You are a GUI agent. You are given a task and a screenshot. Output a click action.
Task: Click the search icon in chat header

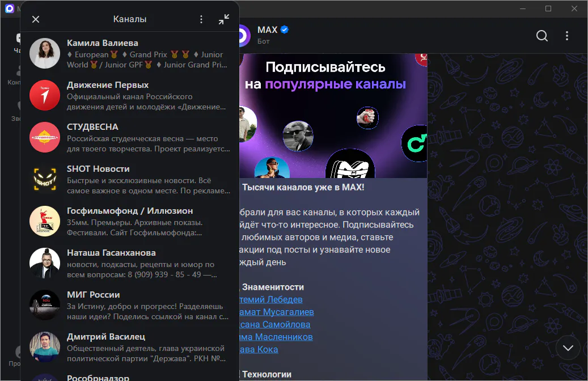point(542,36)
